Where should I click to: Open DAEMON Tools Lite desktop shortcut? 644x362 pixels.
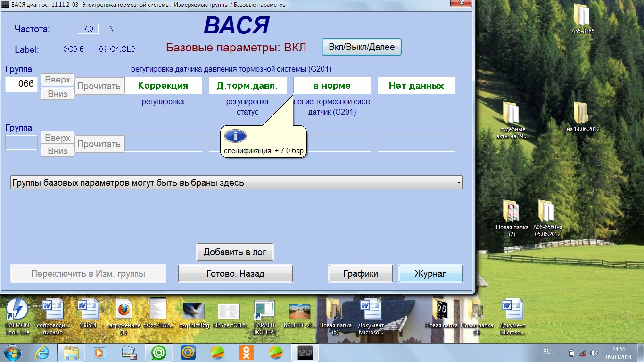point(17,311)
